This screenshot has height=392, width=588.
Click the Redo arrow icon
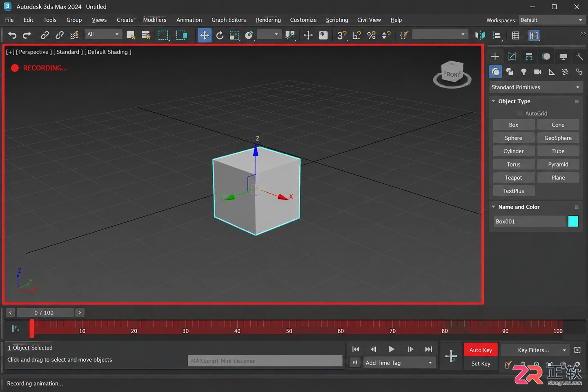click(x=27, y=36)
